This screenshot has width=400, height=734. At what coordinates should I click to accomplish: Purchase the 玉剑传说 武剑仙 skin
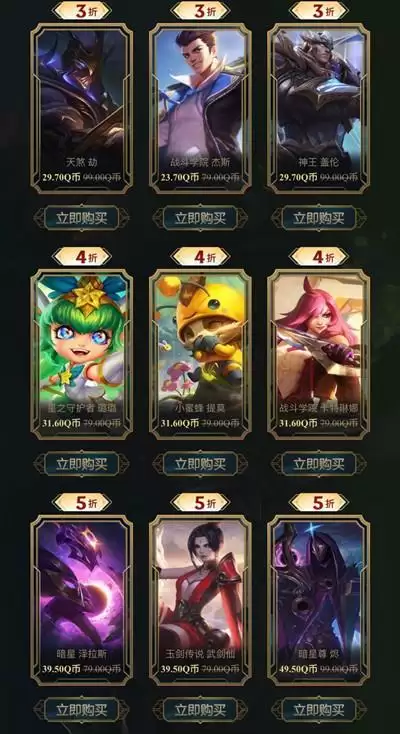pos(200,710)
